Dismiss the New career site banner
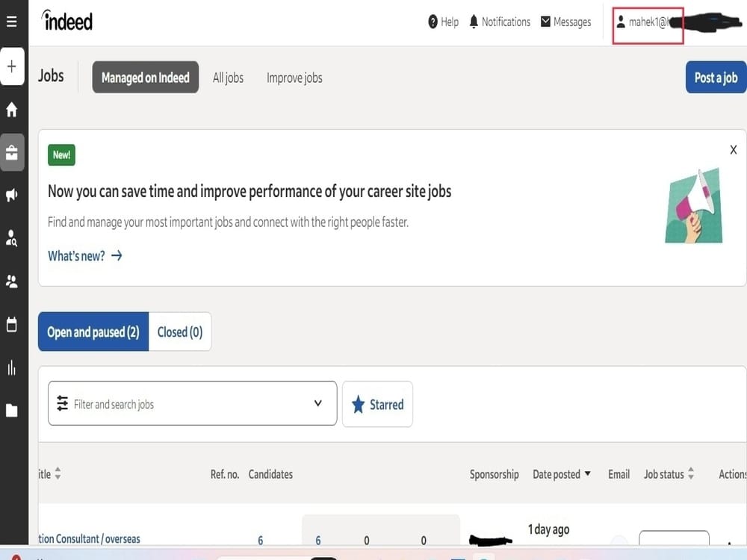Screen dimensions: 747x560 pos(734,150)
